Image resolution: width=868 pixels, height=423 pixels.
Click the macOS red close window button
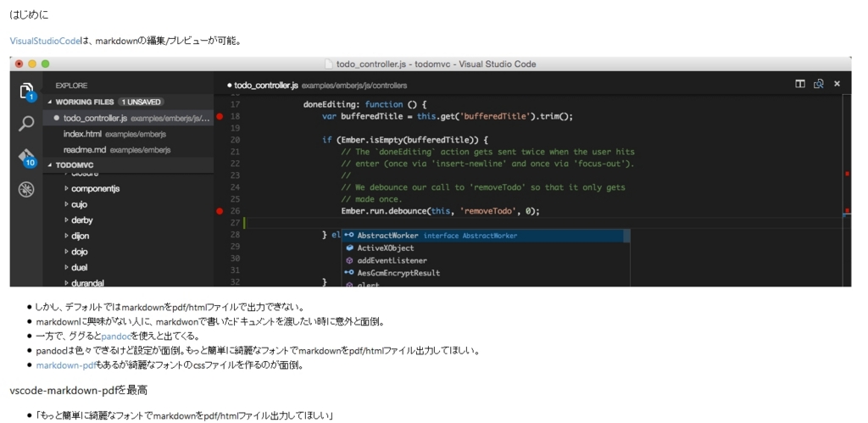point(19,64)
